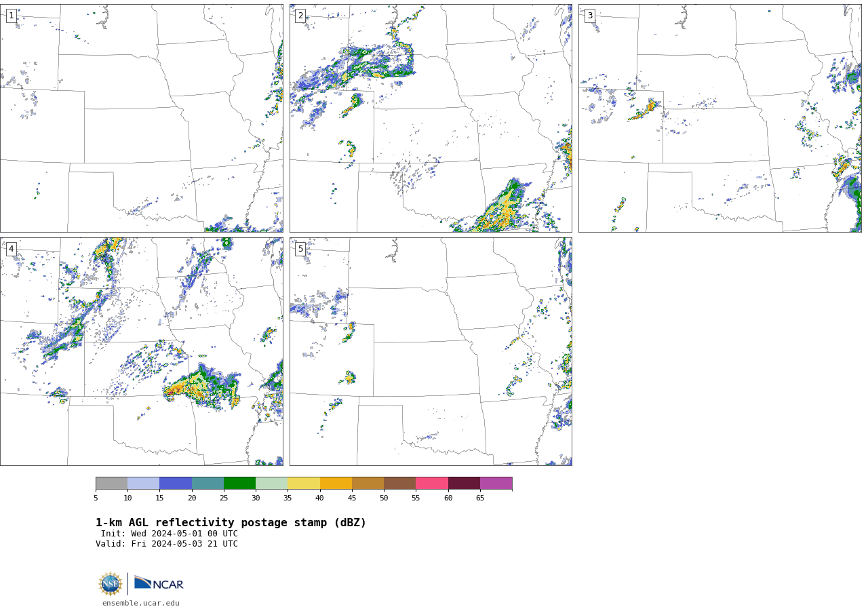
Task: Click the colorbar tick label 65
Action: [x=480, y=498]
